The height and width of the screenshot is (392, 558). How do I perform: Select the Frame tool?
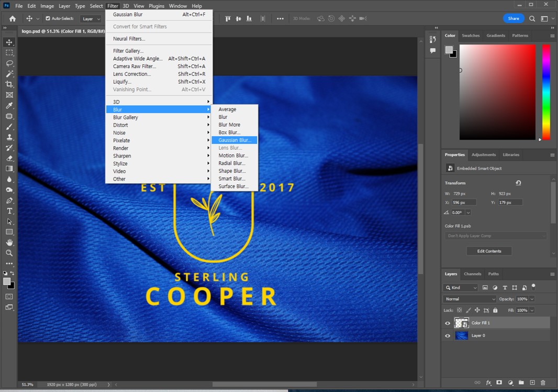[9, 95]
